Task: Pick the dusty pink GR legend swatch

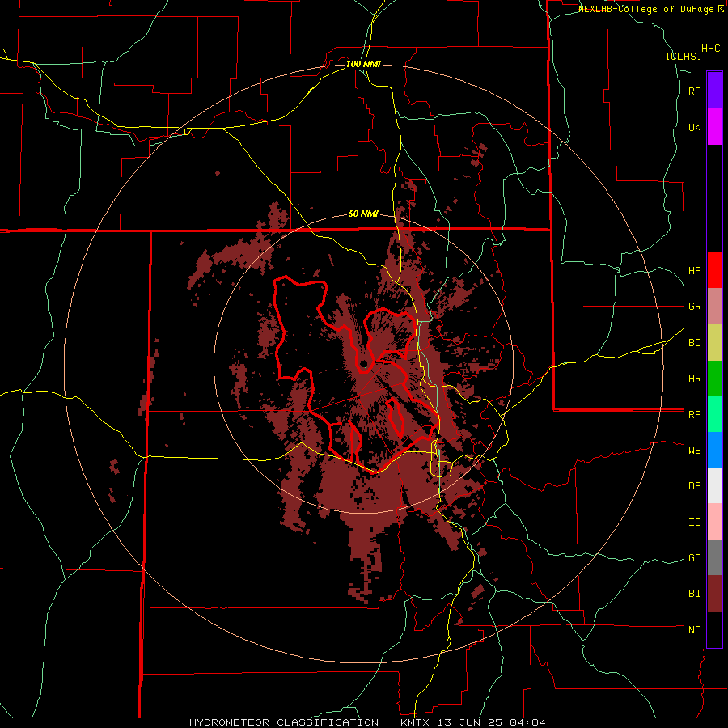Action: (714, 307)
